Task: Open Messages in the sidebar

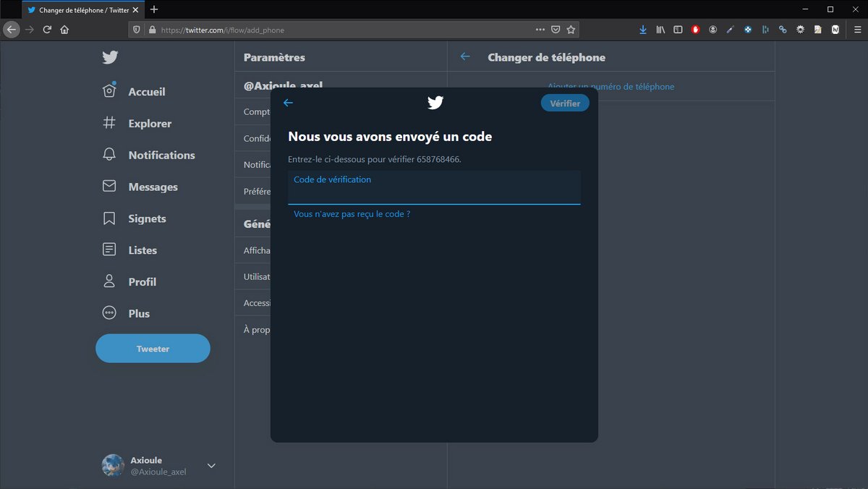Action: (x=153, y=187)
